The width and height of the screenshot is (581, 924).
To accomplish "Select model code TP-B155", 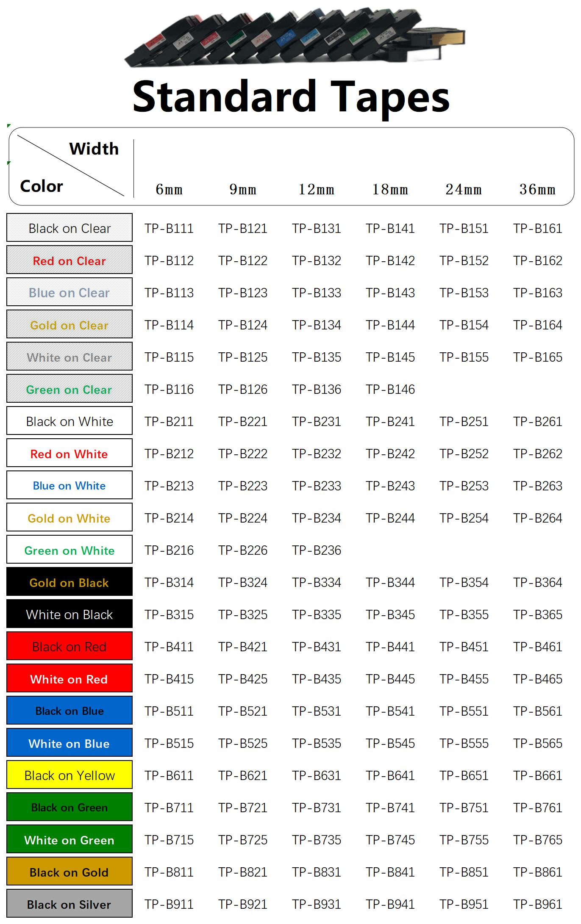I will click(x=464, y=357).
